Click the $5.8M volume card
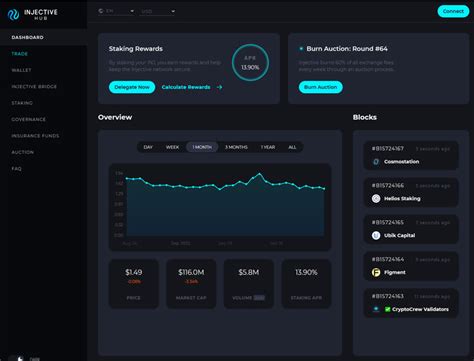 [x=249, y=284]
